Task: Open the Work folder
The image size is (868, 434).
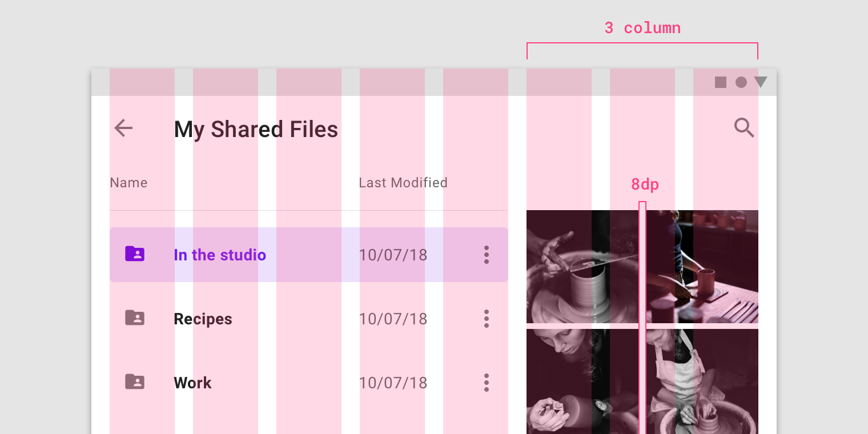Action: 308,383
